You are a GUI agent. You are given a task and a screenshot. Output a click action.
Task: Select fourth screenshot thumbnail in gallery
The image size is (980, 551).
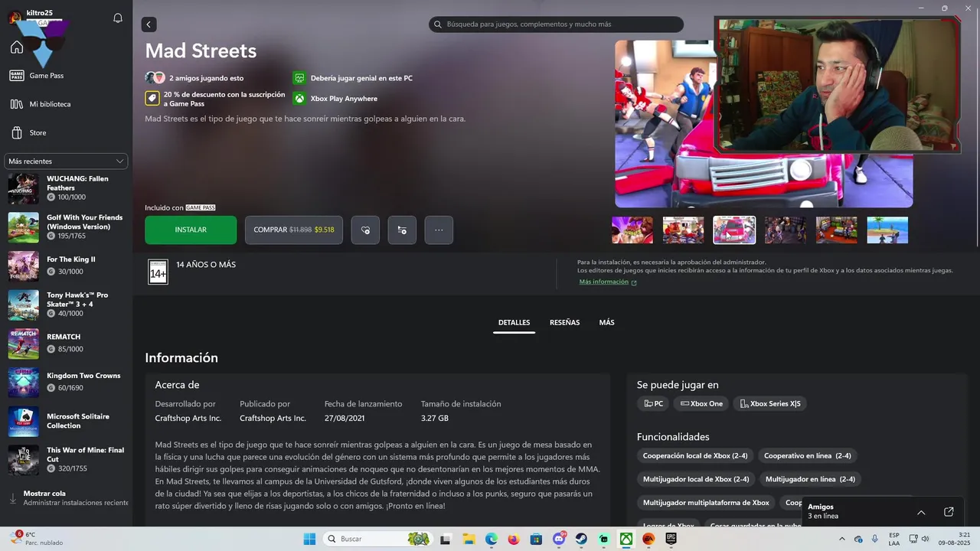click(x=786, y=230)
